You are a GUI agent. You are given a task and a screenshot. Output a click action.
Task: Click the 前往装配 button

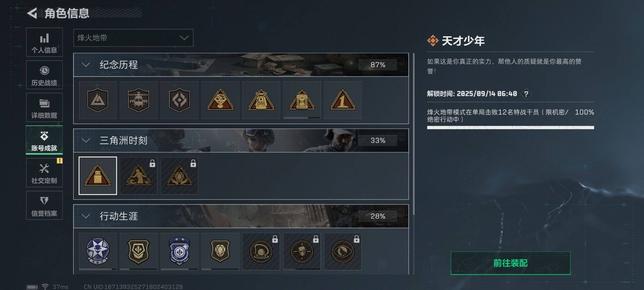pyautogui.click(x=511, y=263)
